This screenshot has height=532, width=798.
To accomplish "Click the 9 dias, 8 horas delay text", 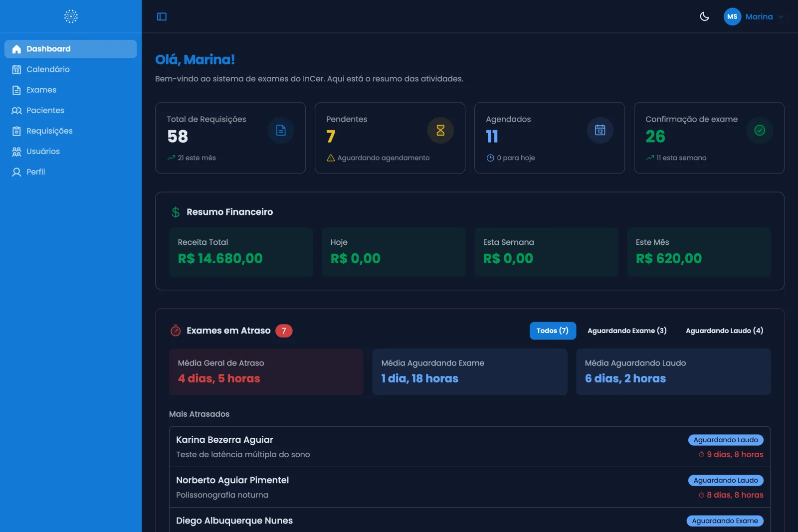I will (735, 454).
